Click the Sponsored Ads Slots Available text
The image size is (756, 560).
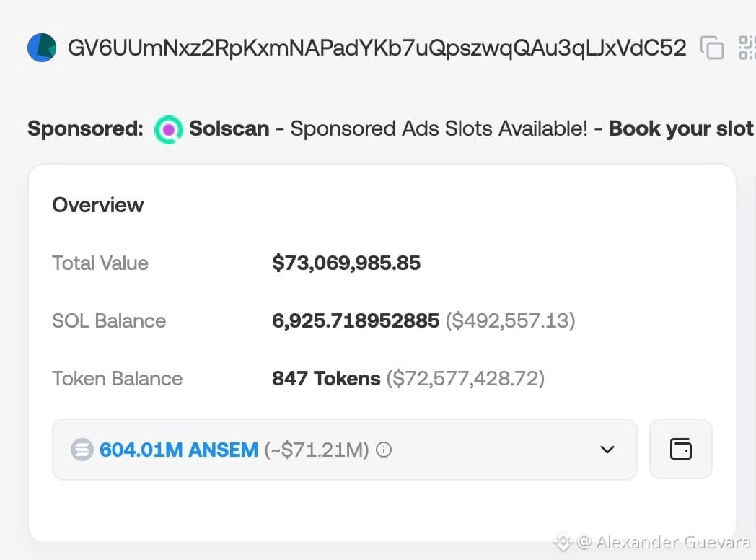point(439,128)
